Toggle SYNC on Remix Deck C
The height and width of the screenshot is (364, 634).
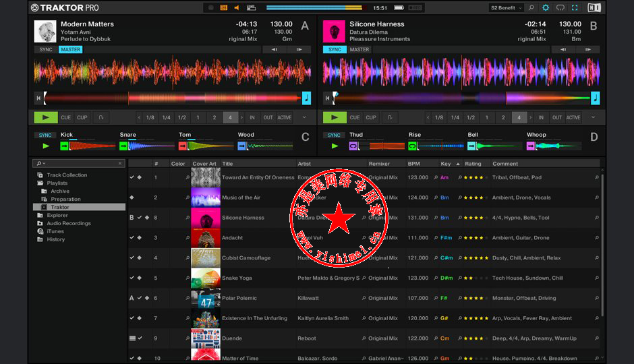[x=45, y=135]
